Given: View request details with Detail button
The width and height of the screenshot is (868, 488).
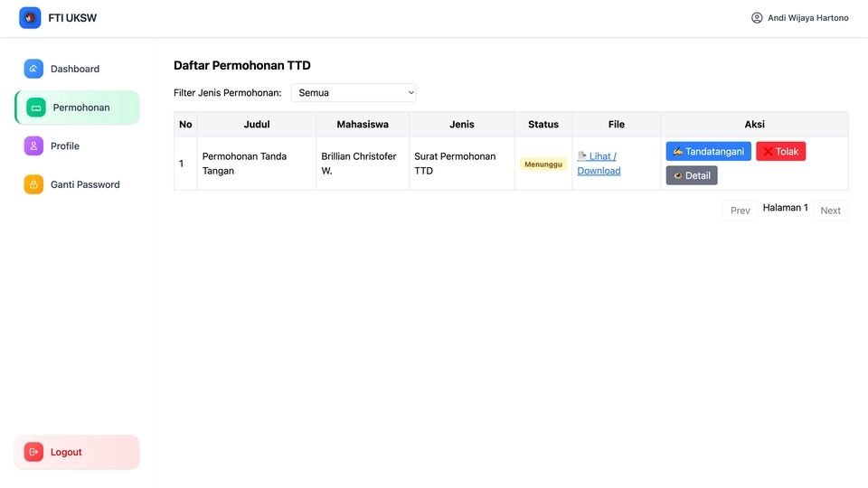Looking at the screenshot, I should [692, 175].
